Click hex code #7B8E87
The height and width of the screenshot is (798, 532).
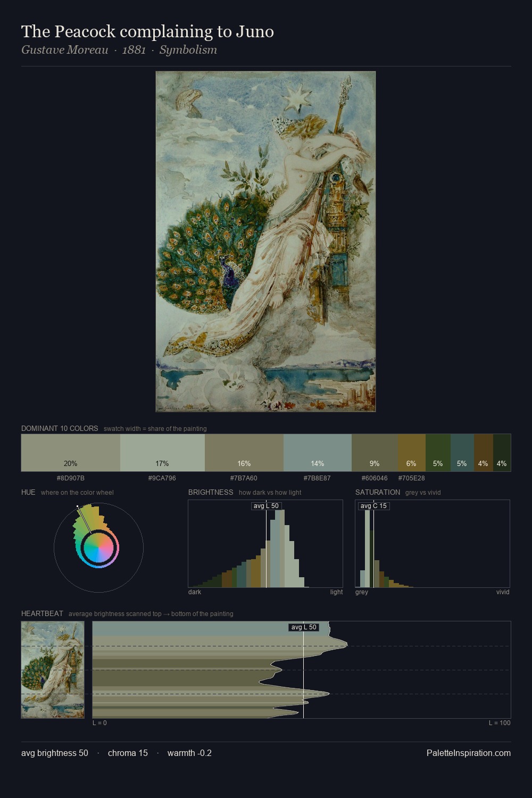pyautogui.click(x=317, y=478)
